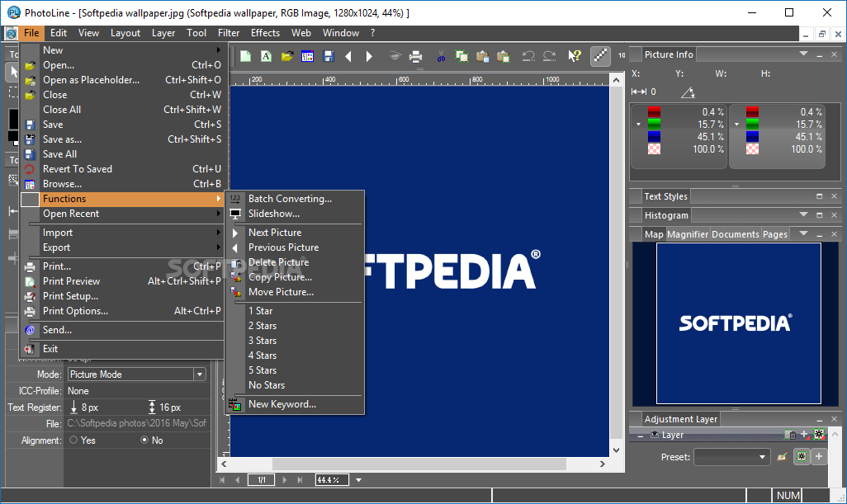
Task: Open left color readout mode arrow
Action: coord(638,124)
